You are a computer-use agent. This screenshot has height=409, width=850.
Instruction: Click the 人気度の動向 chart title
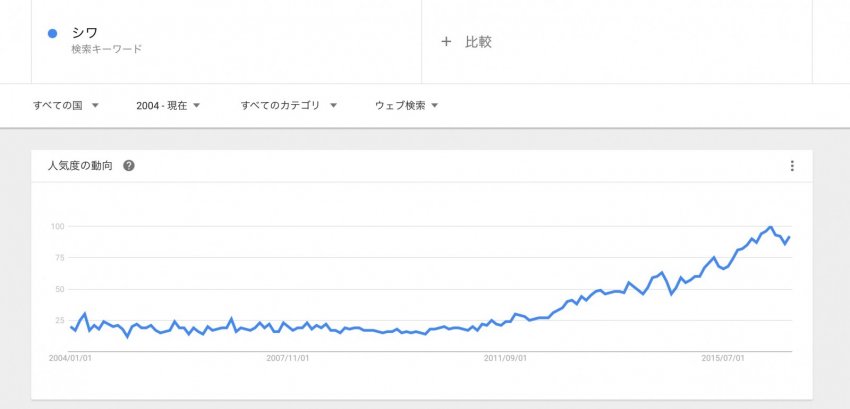pyautogui.click(x=80, y=166)
